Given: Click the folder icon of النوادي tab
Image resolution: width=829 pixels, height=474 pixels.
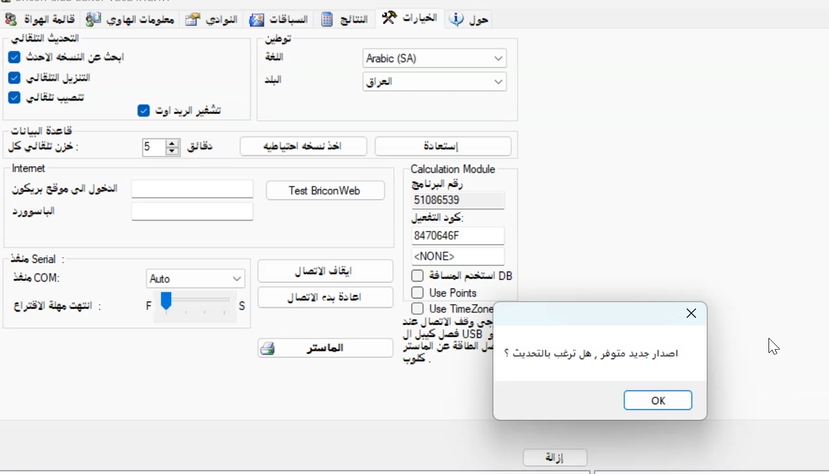Looking at the screenshot, I should [192, 20].
